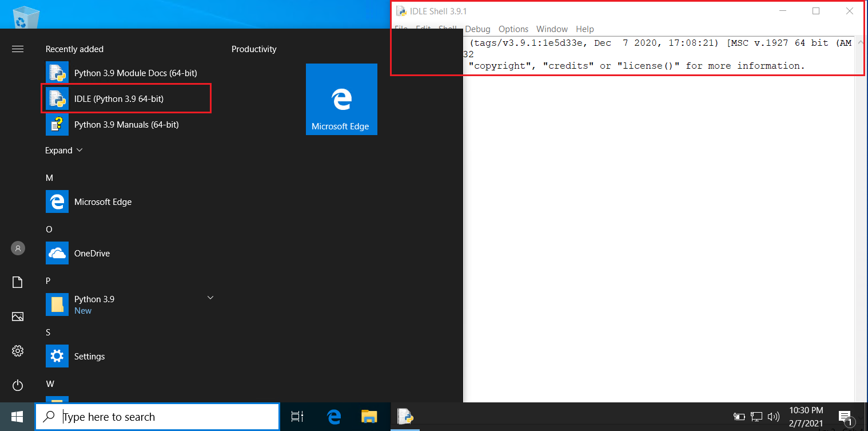Open the Python 3.9 folder entry
The image size is (868, 431).
pos(129,305)
